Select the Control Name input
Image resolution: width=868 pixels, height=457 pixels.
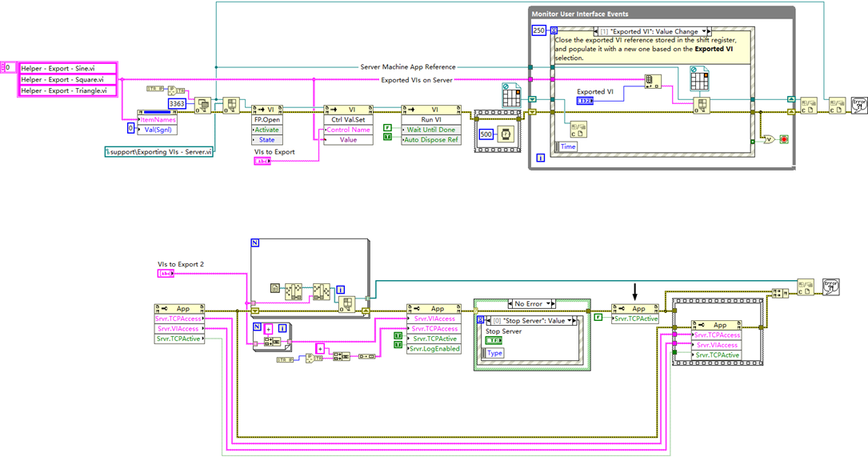348,130
